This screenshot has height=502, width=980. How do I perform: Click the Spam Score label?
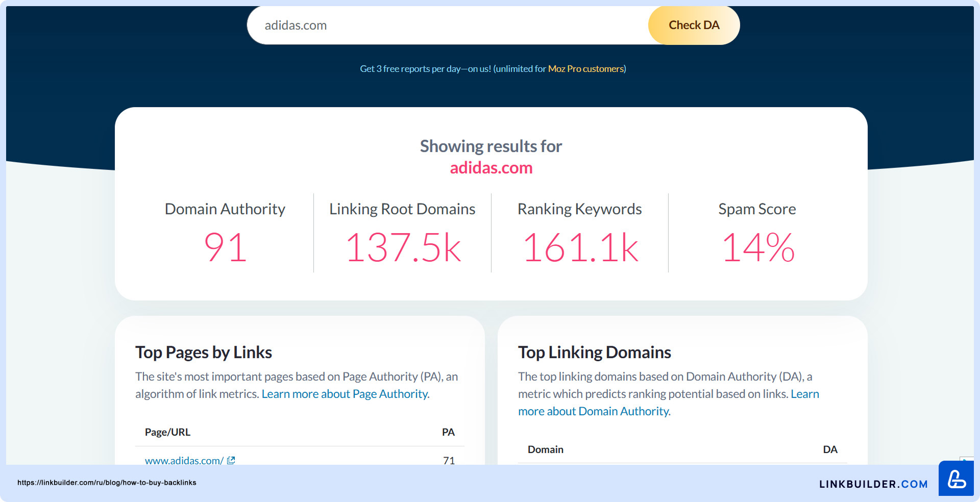coord(757,209)
